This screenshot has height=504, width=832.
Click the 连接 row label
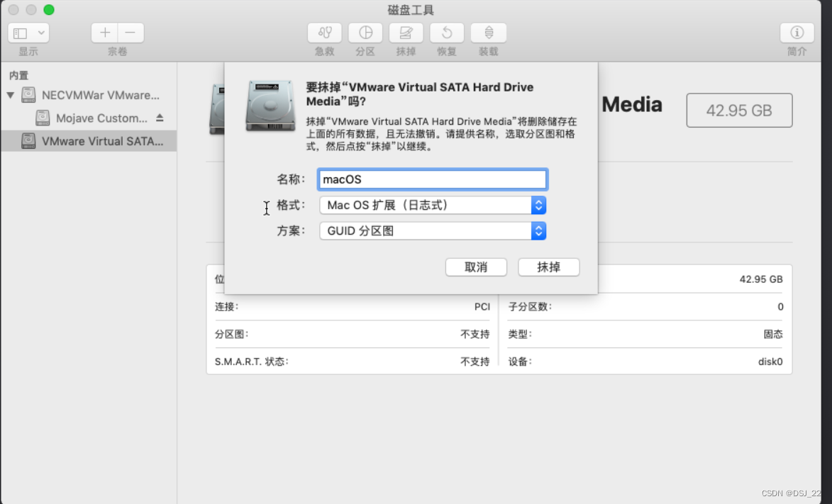226,307
